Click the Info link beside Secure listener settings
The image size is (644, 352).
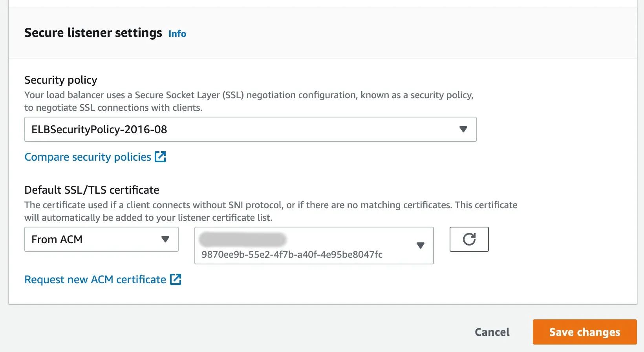coord(177,34)
